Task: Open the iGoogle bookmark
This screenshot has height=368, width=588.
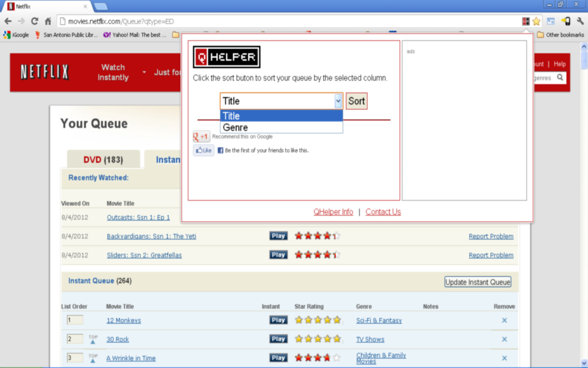Action: click(16, 34)
